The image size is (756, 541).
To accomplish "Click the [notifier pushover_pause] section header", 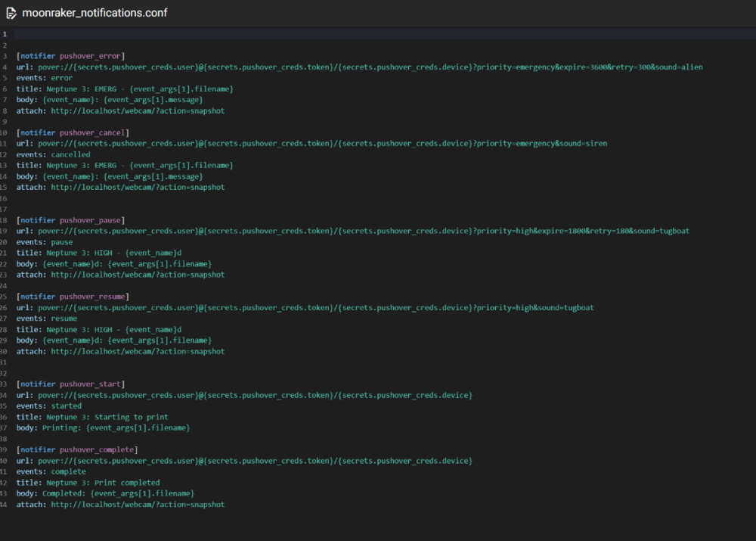I will (x=70, y=220).
